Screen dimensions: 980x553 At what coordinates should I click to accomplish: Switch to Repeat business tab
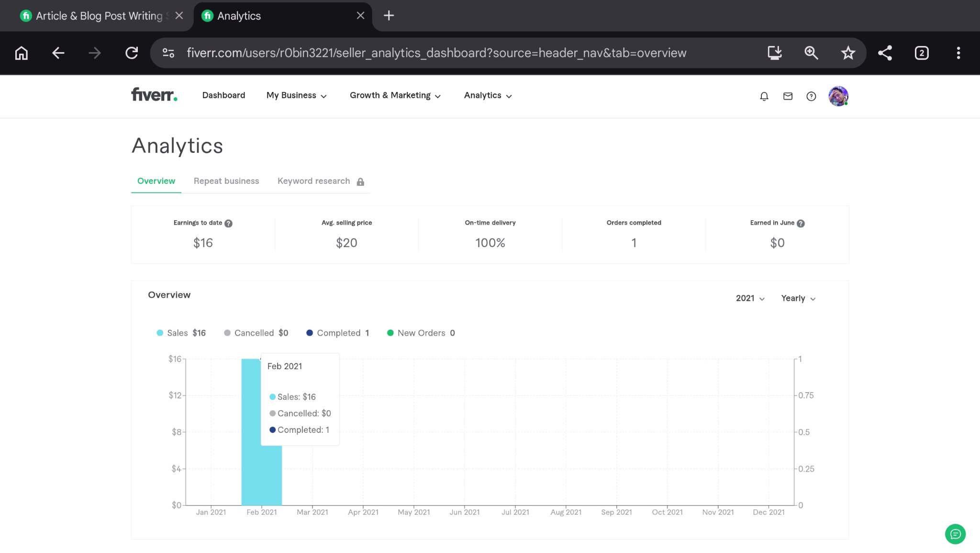pos(226,181)
